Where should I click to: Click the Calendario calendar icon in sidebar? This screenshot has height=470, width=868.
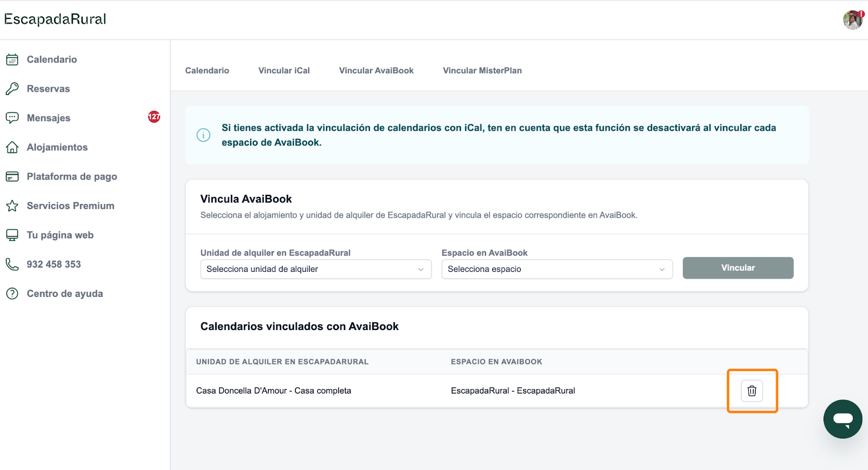tap(12, 60)
